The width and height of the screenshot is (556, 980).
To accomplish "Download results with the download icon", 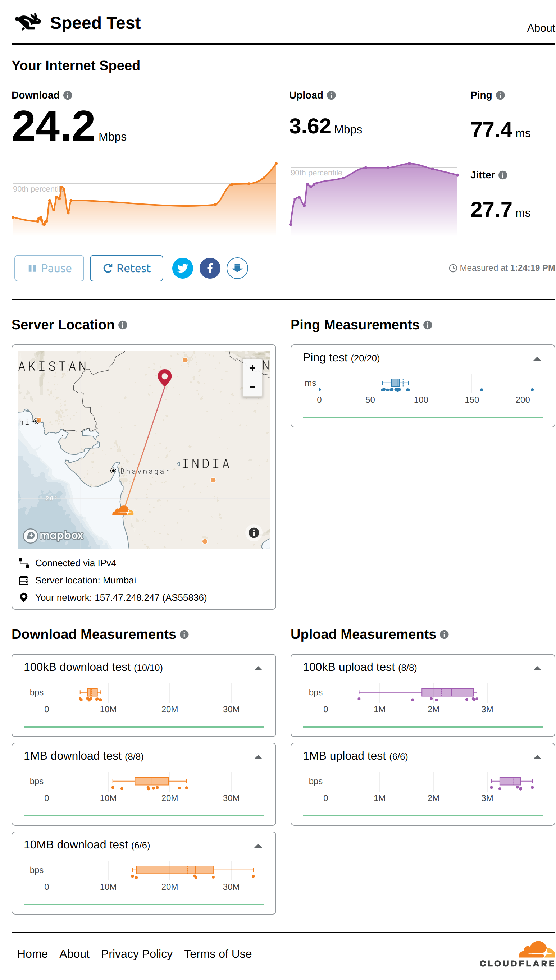I will coord(237,268).
